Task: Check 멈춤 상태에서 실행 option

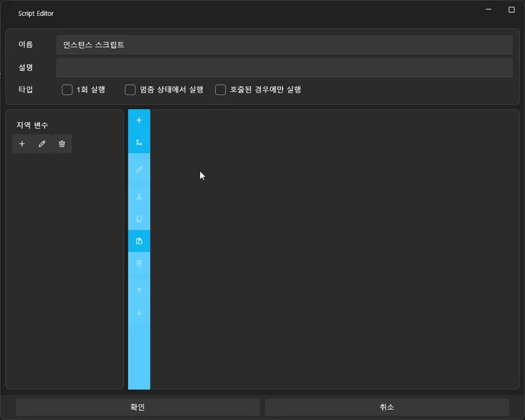Action: pyautogui.click(x=130, y=90)
